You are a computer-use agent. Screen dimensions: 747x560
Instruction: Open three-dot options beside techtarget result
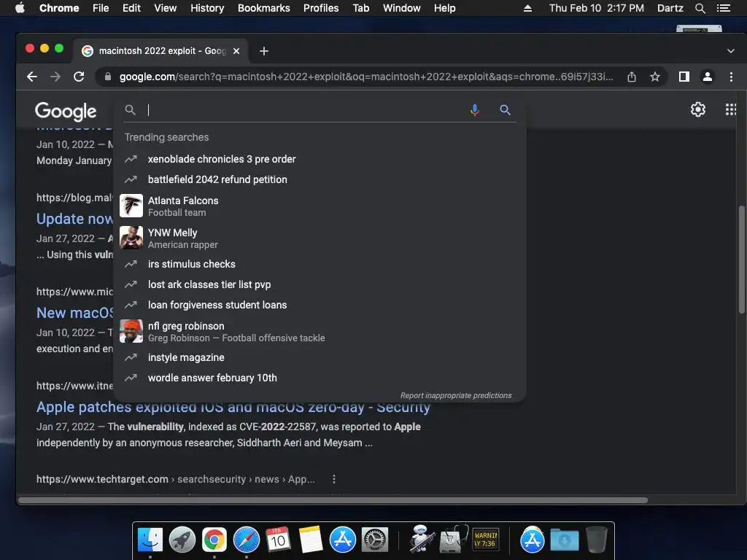334,479
